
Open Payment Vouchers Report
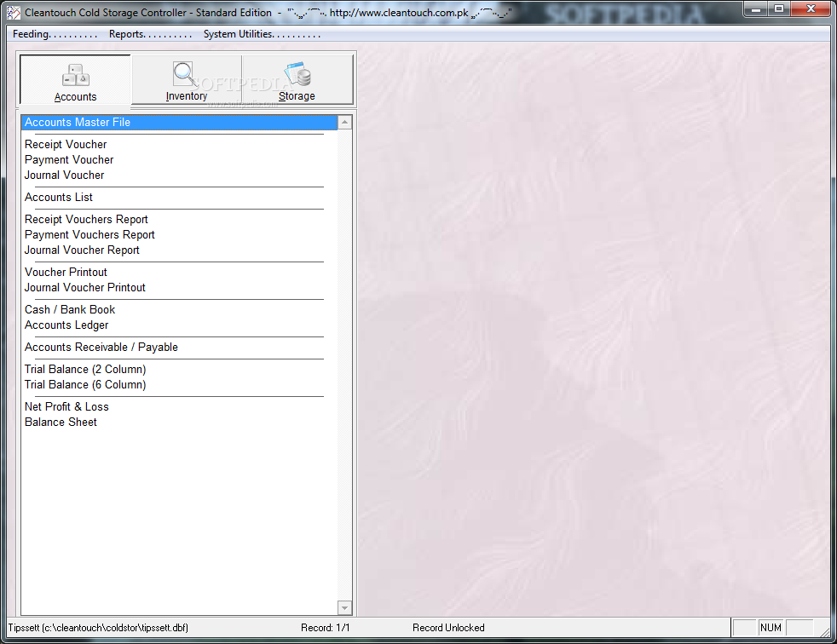click(x=89, y=235)
